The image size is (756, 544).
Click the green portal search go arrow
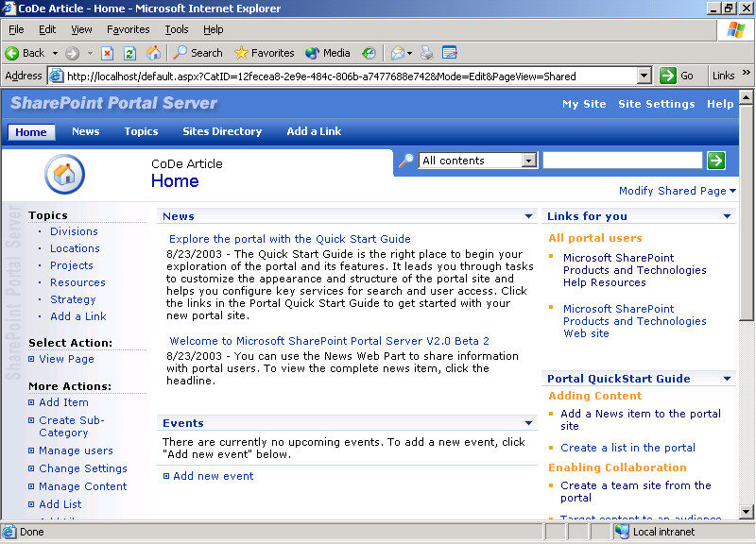[x=716, y=161]
